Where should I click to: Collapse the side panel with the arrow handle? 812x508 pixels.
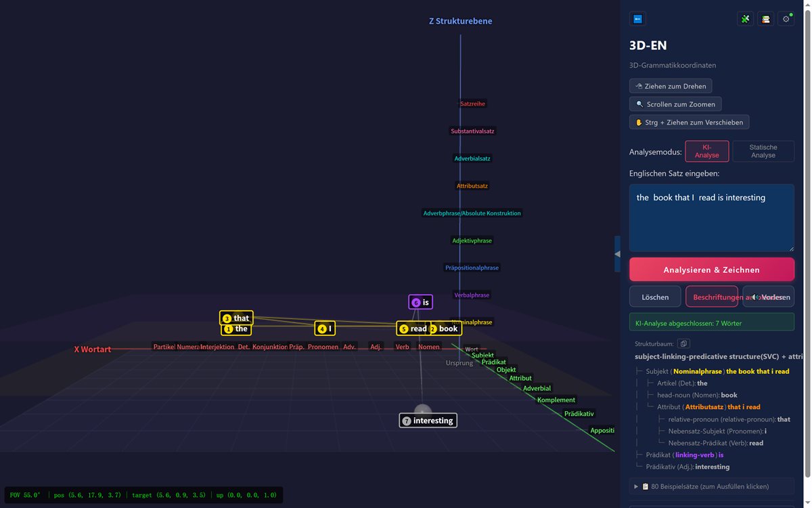coord(617,253)
